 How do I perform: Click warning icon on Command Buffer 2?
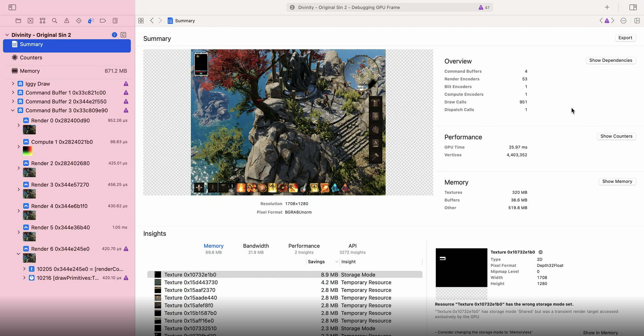click(x=126, y=102)
